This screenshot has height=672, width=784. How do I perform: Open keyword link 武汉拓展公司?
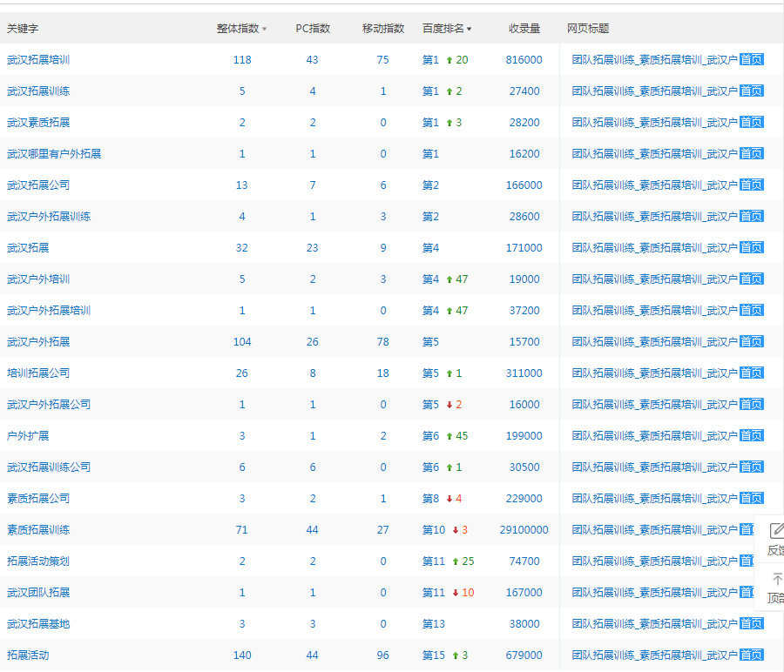point(38,185)
